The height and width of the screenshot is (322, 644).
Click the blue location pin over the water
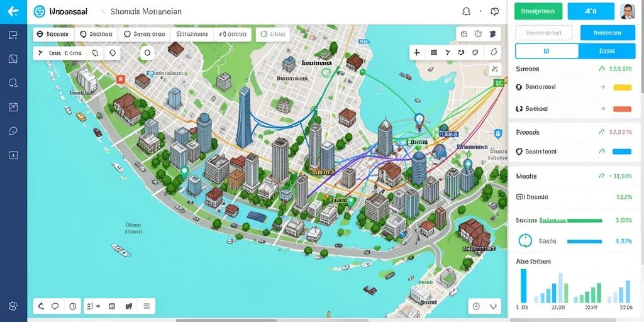pos(419,121)
